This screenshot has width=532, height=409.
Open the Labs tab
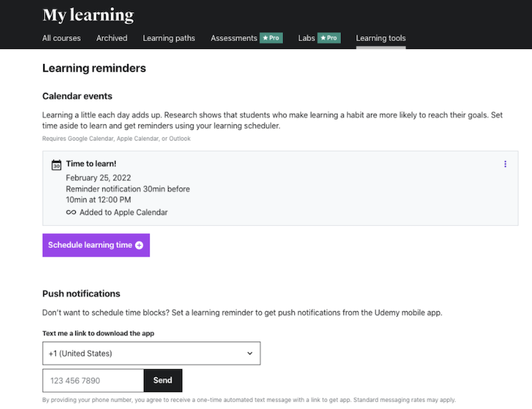306,38
